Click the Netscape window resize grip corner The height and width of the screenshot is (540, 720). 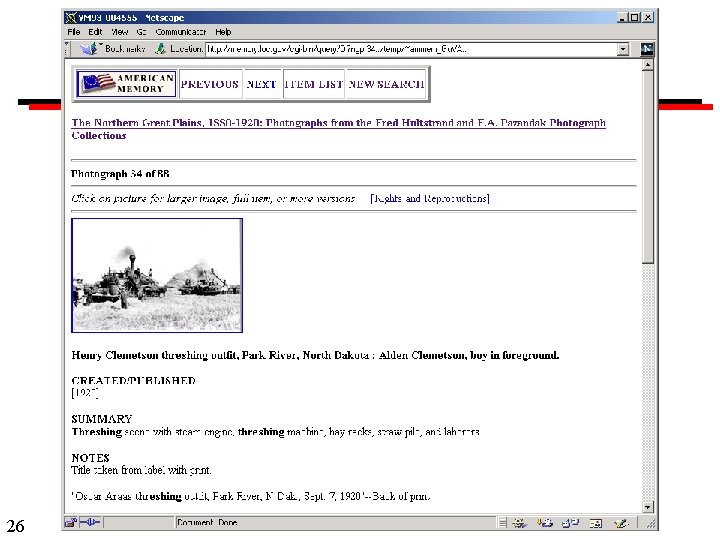click(651, 523)
